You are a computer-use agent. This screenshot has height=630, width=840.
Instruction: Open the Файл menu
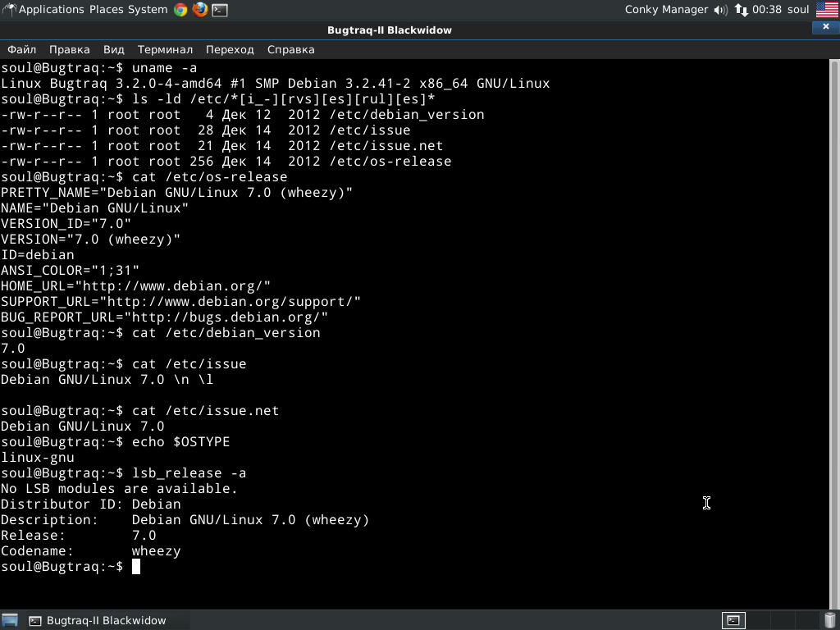point(21,50)
